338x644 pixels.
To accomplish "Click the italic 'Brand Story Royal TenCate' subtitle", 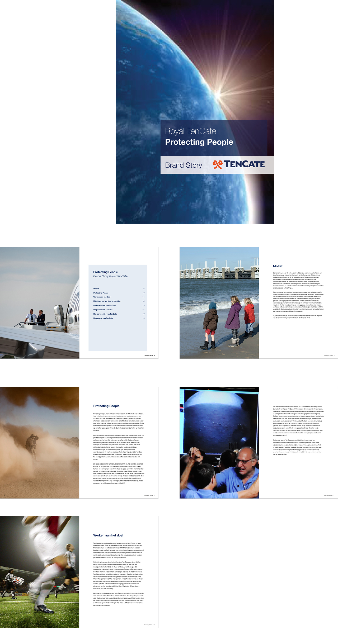I will [110, 276].
